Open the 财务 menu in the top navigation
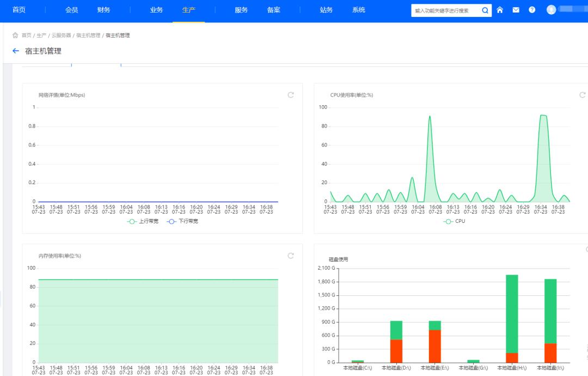The width and height of the screenshot is (588, 376). click(x=103, y=10)
